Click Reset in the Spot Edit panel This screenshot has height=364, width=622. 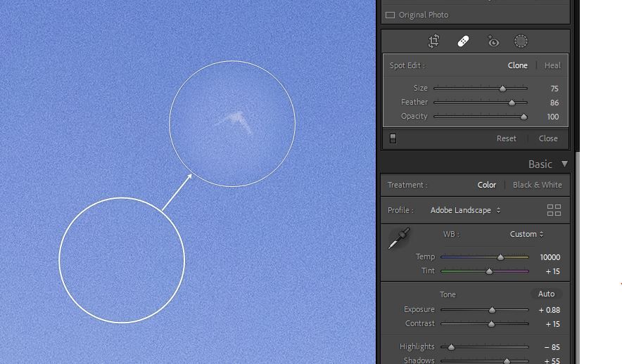click(x=506, y=138)
